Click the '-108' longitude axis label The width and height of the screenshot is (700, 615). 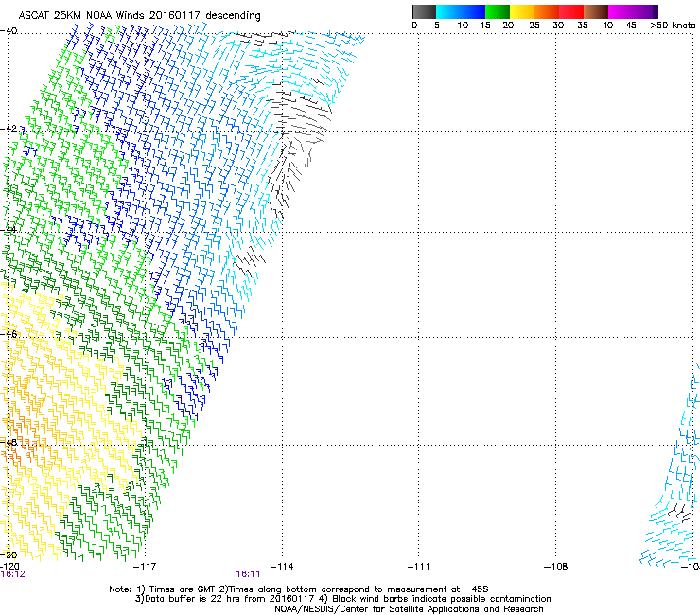[x=556, y=567]
